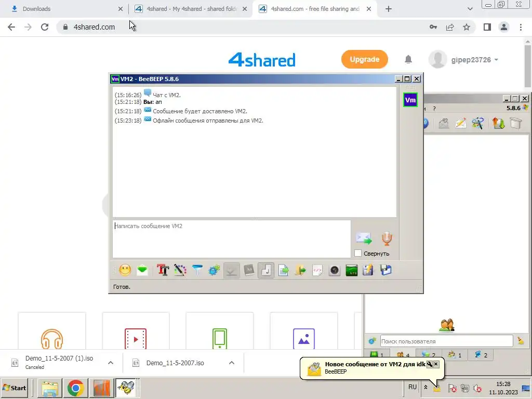Choose the chat font color pencil icon
The image size is (532, 399).
point(180,270)
